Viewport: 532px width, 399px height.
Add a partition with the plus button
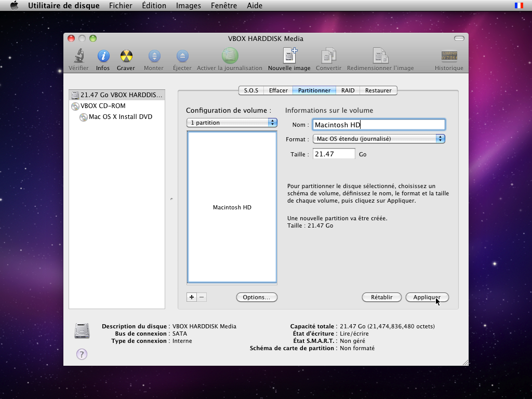192,297
